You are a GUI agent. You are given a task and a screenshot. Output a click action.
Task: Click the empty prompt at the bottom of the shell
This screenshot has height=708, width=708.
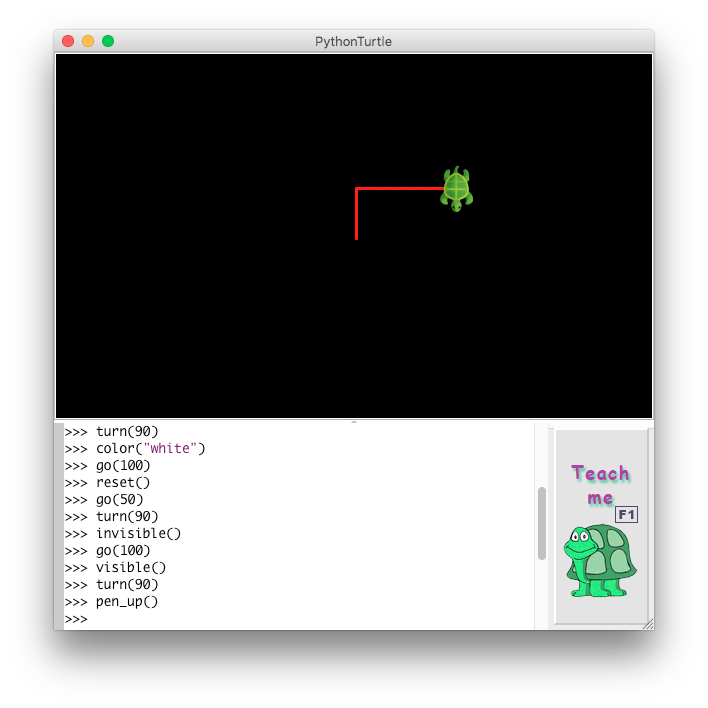coord(76,619)
